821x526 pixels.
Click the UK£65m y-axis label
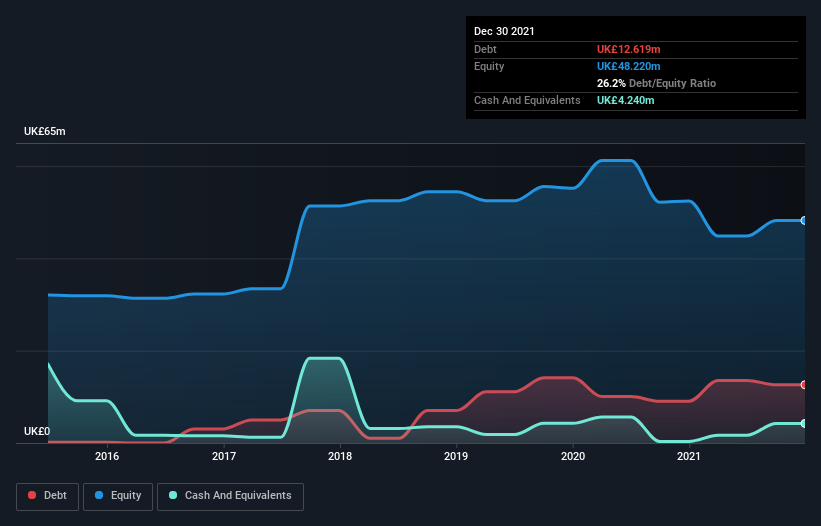[x=45, y=131]
